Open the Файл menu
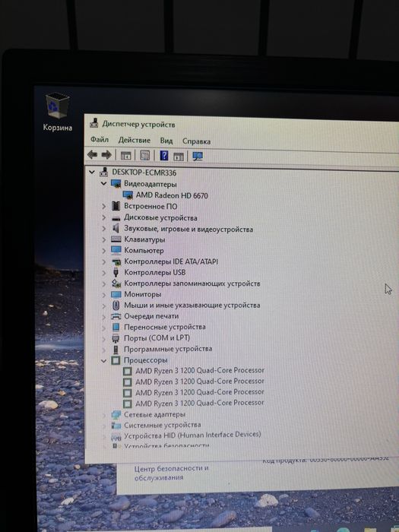The height and width of the screenshot is (532, 399). tap(100, 139)
